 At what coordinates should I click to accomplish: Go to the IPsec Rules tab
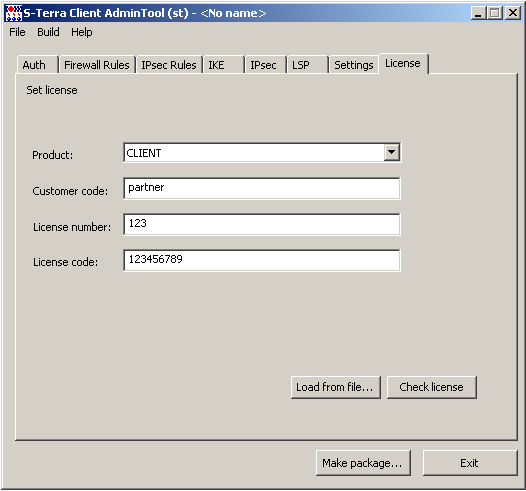pyautogui.click(x=169, y=65)
